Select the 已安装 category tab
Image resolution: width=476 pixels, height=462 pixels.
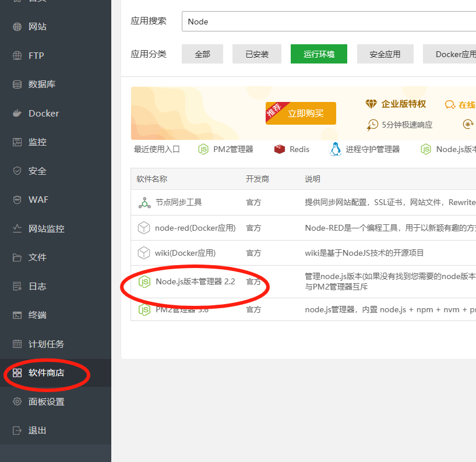[257, 54]
